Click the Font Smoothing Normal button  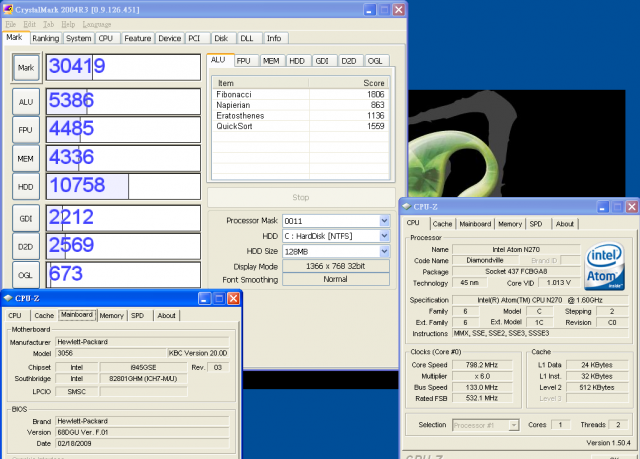coord(336,279)
